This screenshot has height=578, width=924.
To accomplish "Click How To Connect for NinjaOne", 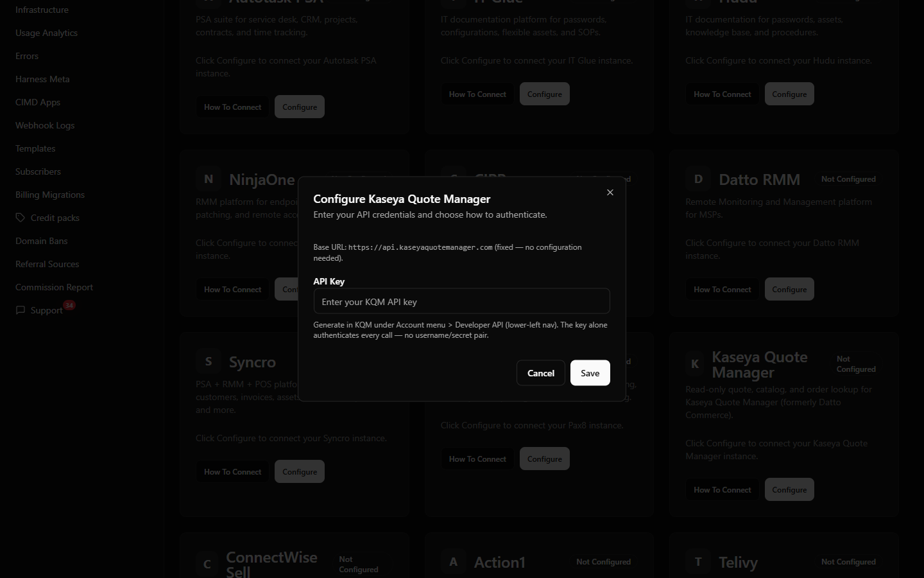I will pyautogui.click(x=232, y=290).
